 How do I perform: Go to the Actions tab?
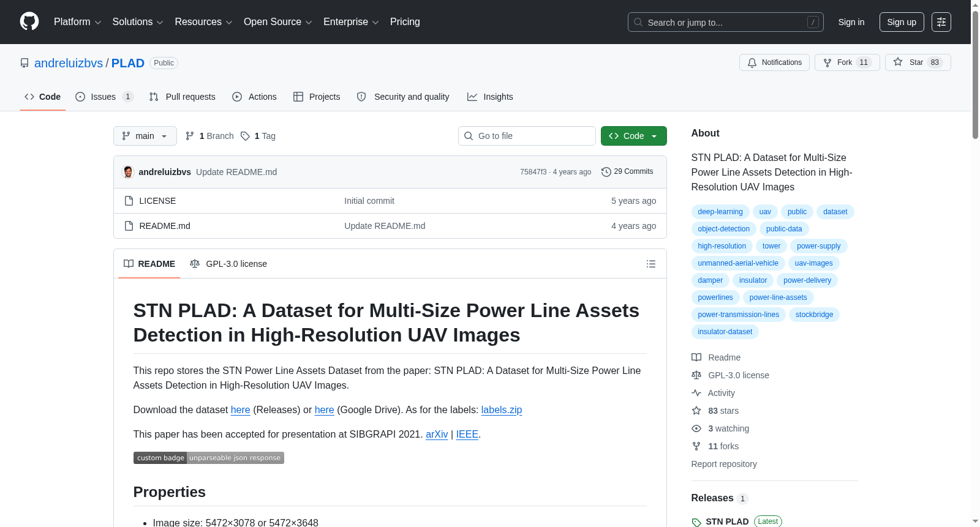coord(255,97)
